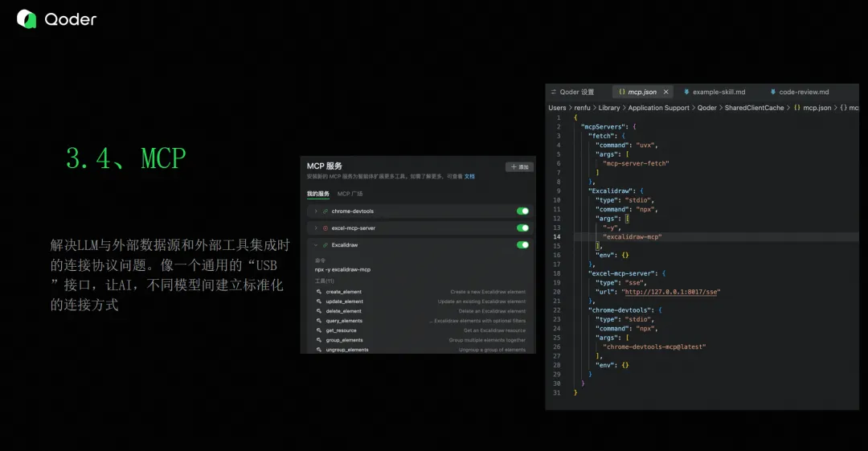Select the get_resource tool row

[420, 330]
